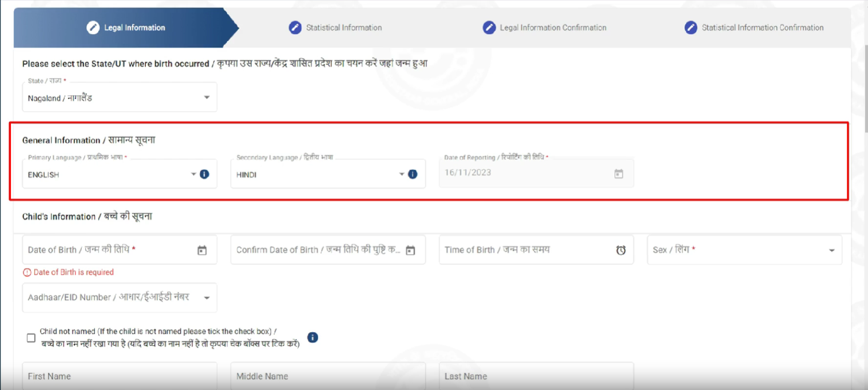Open the Secondary Language info icon

coord(413,174)
